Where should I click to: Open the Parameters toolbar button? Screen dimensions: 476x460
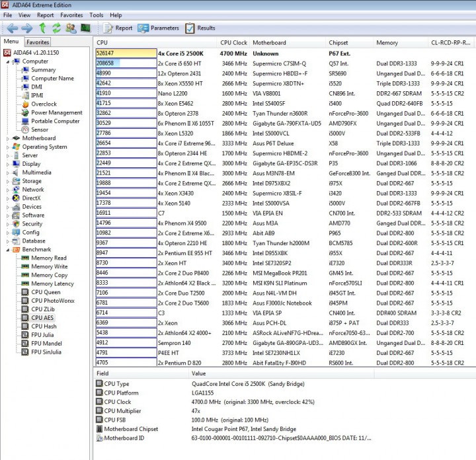click(158, 28)
